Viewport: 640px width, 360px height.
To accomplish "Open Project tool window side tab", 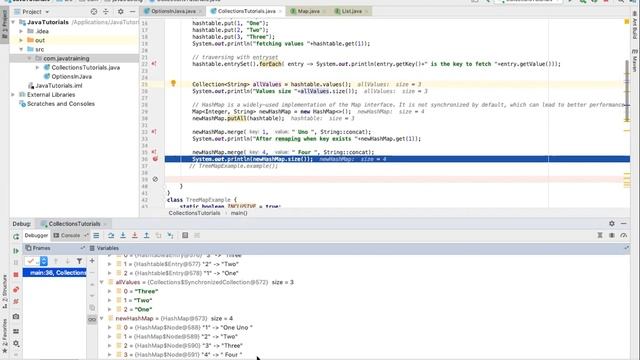I will coord(4,24).
